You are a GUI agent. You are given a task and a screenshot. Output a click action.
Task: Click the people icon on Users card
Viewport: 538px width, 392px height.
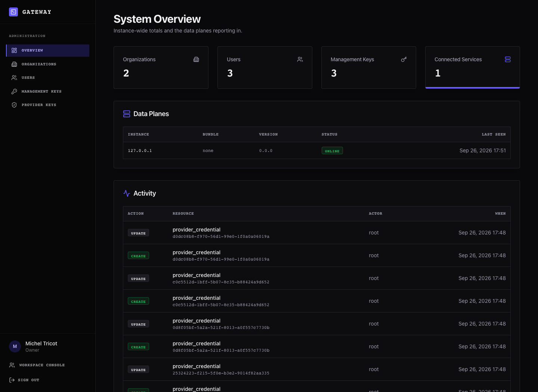point(300,59)
